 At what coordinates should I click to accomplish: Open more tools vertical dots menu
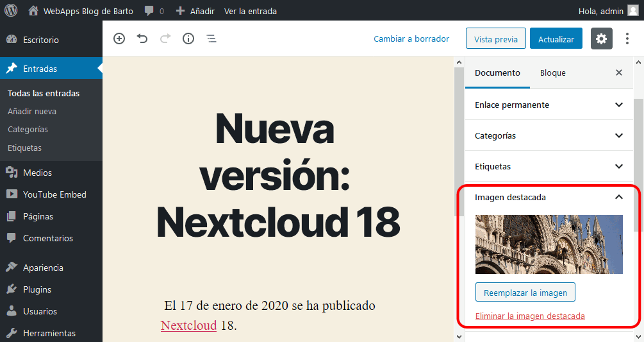pos(627,38)
